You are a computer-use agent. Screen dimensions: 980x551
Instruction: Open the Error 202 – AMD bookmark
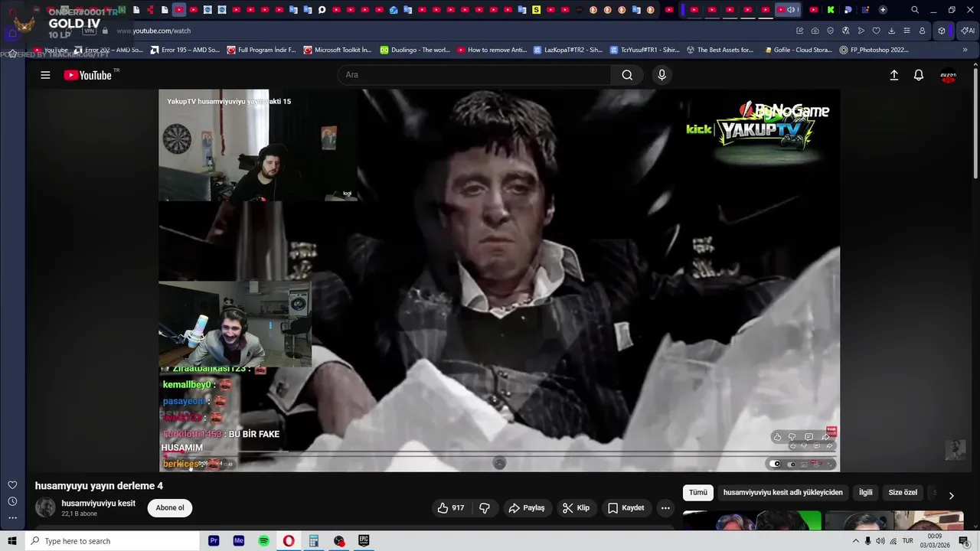(109, 50)
